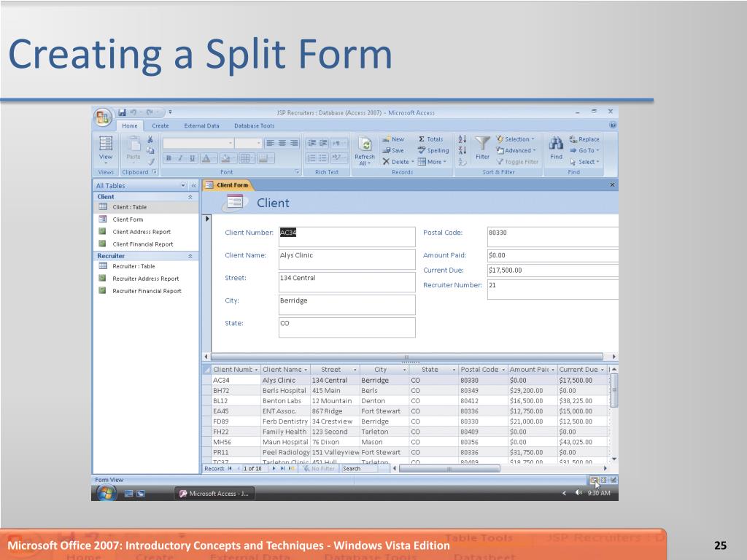
Task: Click the datasheet horizontal scrollbar
Action: 449,469
